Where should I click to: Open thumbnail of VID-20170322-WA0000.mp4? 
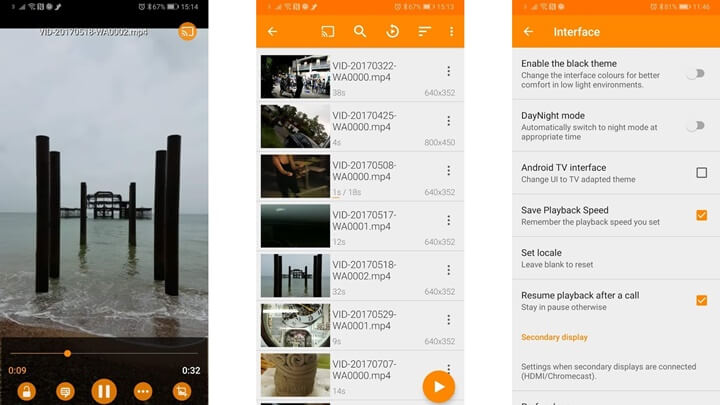(x=295, y=77)
